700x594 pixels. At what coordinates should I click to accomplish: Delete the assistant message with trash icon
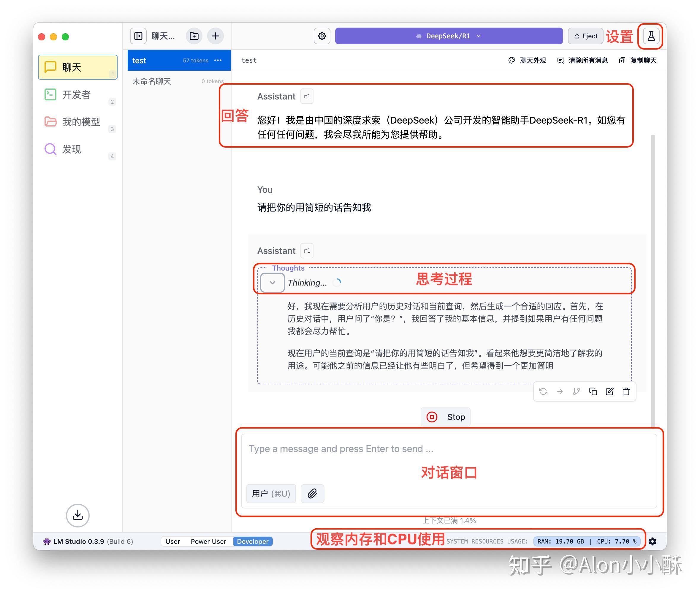point(626,391)
